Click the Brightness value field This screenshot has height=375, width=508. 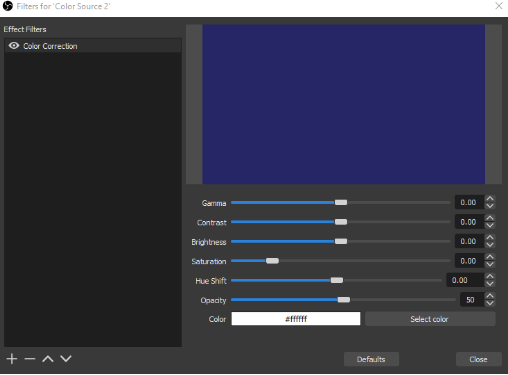click(x=470, y=241)
